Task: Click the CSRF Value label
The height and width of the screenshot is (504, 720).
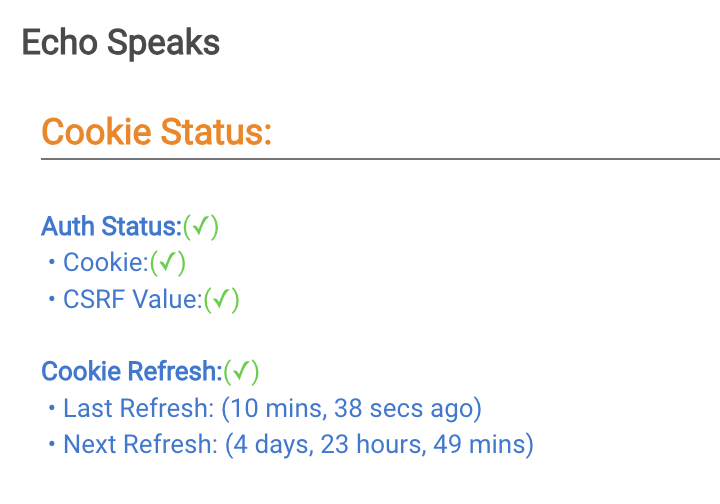Action: coord(132,299)
